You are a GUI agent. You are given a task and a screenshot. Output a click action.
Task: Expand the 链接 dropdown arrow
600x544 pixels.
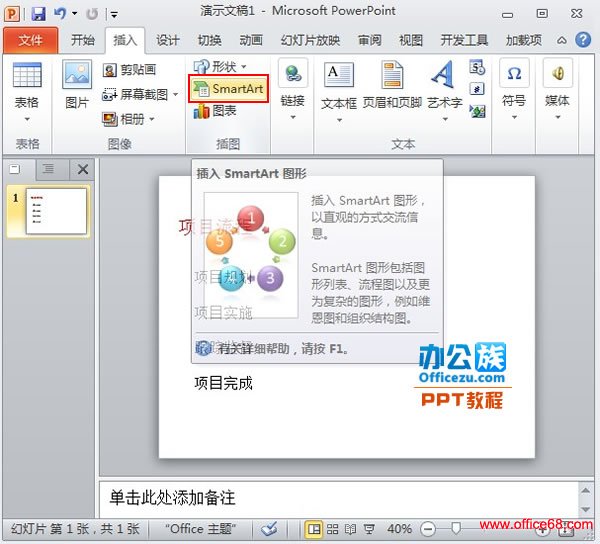pyautogui.click(x=293, y=117)
